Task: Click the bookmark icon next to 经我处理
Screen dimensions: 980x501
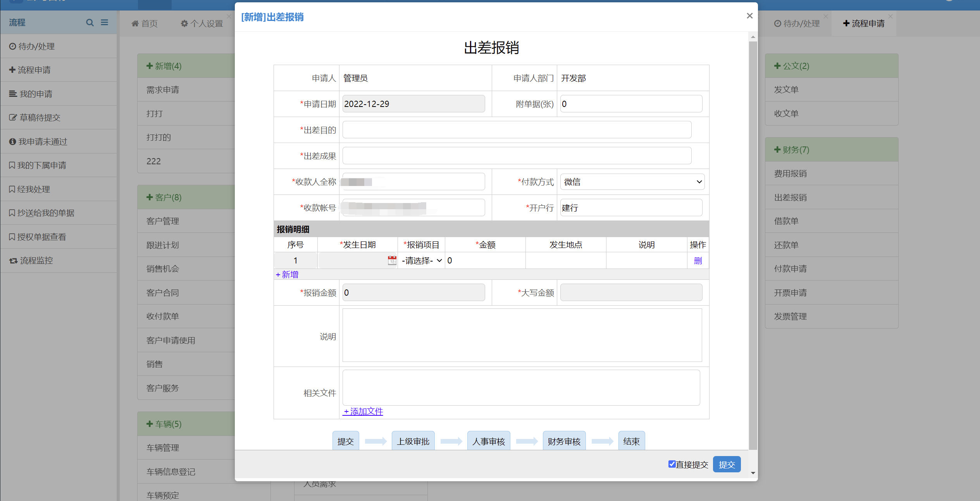Action: tap(12, 189)
